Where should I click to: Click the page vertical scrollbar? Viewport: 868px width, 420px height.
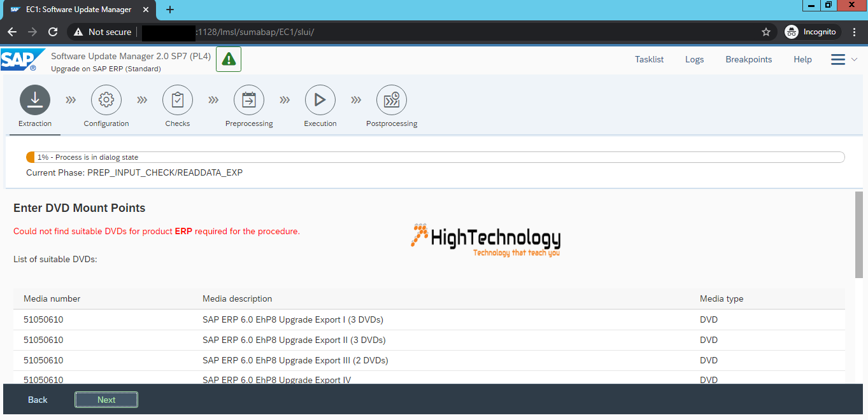click(859, 234)
